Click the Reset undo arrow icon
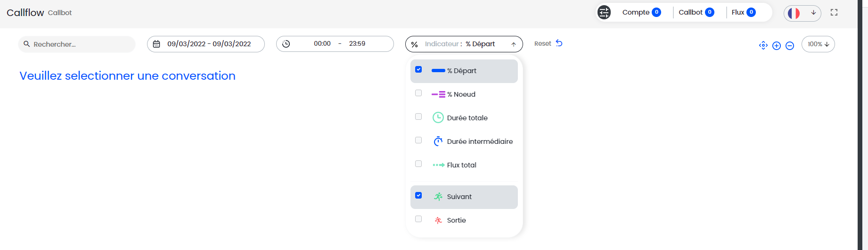 (x=559, y=43)
